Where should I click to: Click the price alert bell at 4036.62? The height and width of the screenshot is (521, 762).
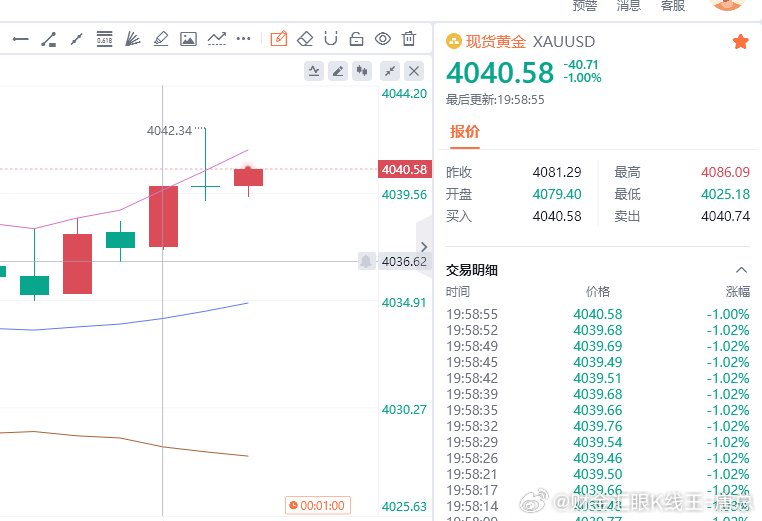tap(366, 261)
